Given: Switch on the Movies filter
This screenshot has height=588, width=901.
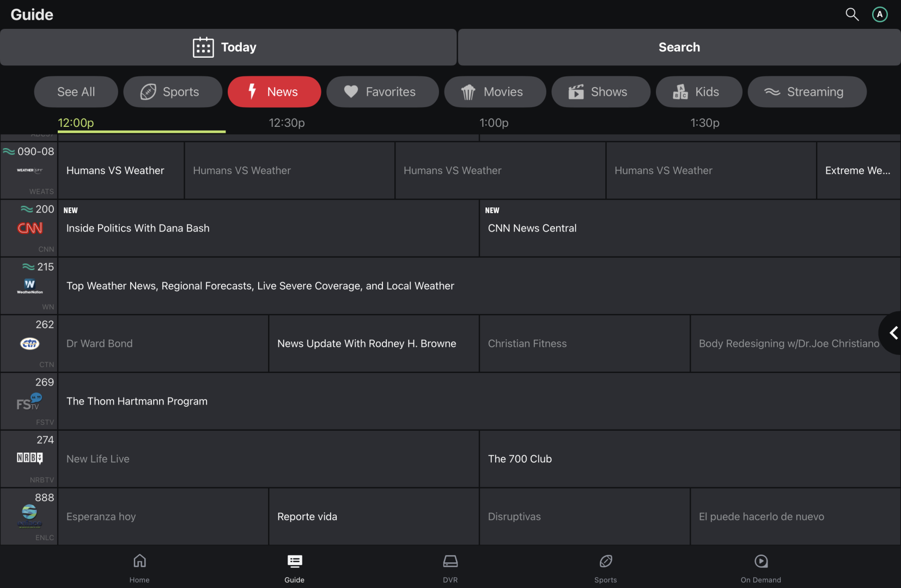Looking at the screenshot, I should point(495,92).
